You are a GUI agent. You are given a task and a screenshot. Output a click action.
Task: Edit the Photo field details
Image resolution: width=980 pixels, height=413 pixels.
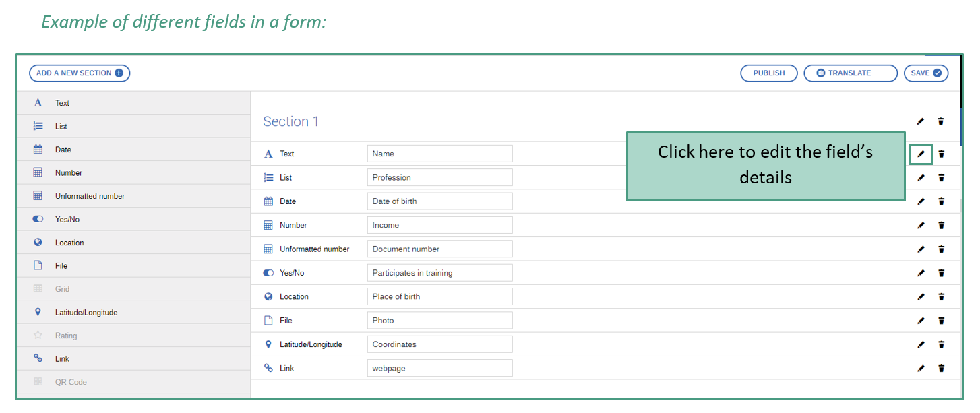pyautogui.click(x=921, y=321)
